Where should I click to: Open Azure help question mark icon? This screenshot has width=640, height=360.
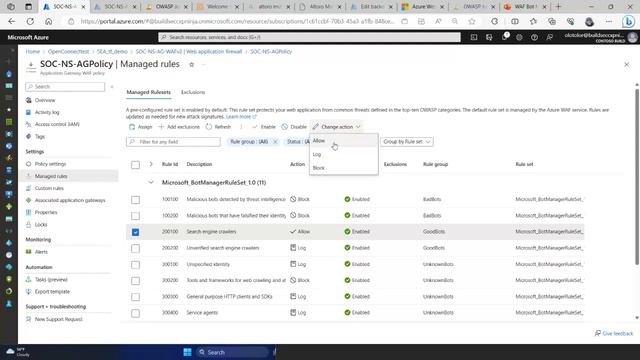click(x=534, y=37)
